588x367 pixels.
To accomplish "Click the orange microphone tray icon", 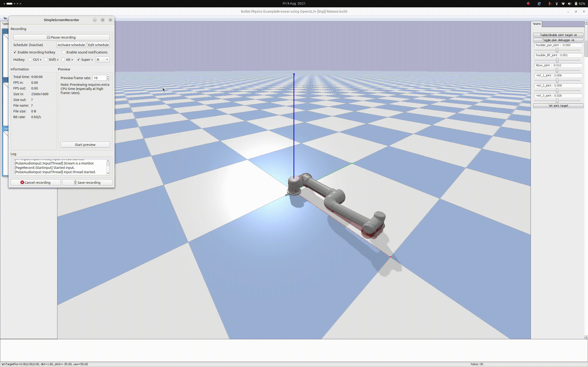I will [550, 4].
